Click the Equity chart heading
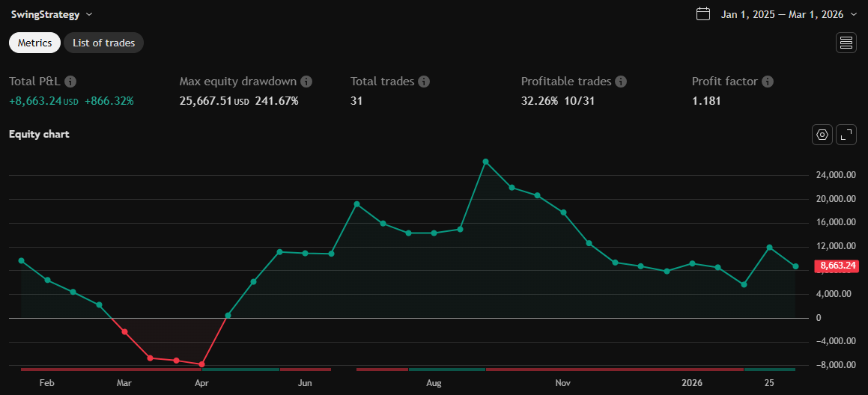This screenshot has height=395, width=868. (39, 135)
